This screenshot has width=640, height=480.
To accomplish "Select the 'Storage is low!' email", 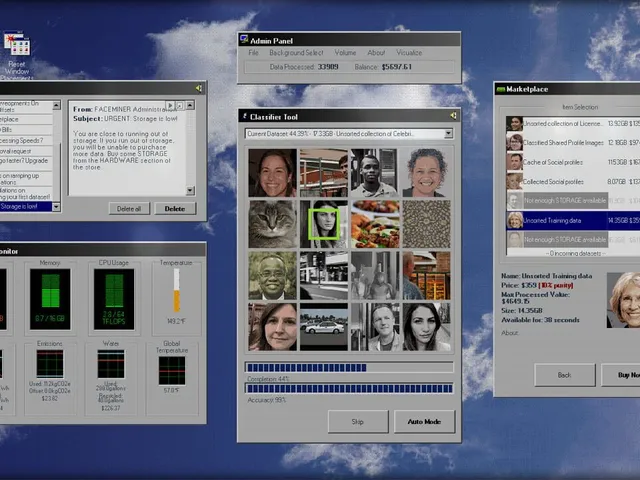I will [x=26, y=207].
